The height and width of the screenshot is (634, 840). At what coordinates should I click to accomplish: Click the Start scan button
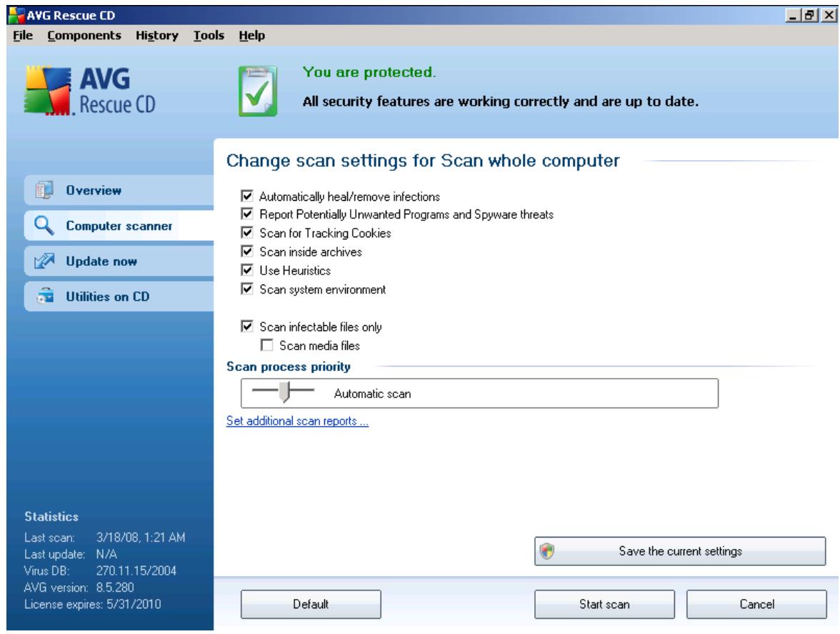(604, 604)
